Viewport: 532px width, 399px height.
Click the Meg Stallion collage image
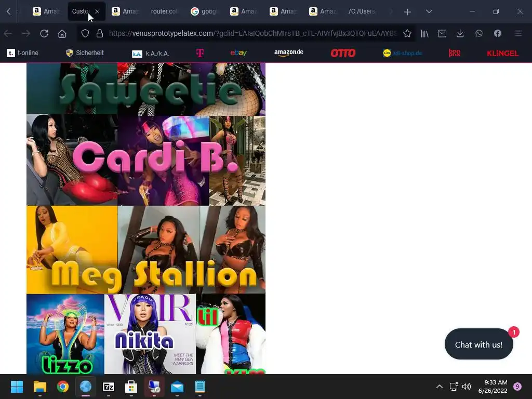(x=146, y=250)
